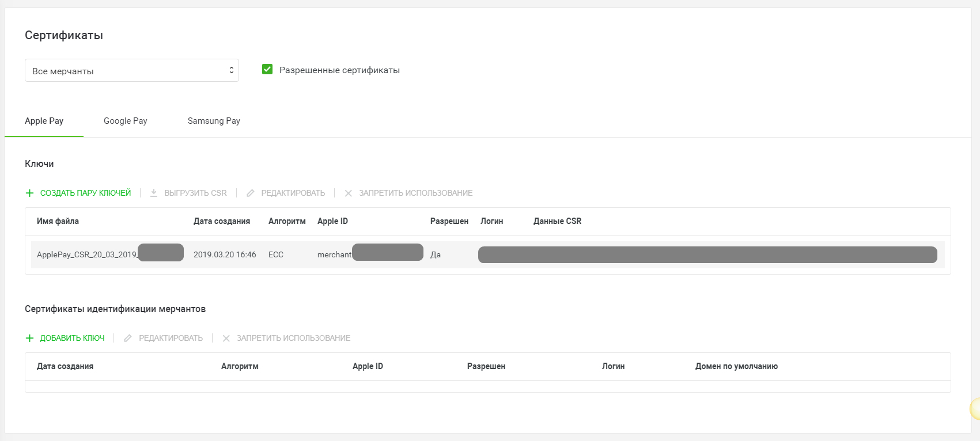Viewport: 980px width, 441px height.
Task: Switch to the Samsung Pay tab
Action: coord(214,121)
